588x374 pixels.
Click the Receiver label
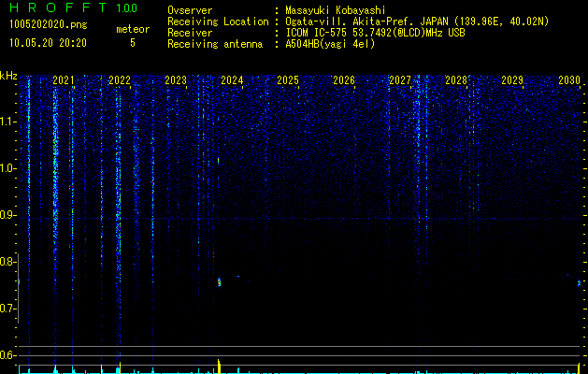point(190,33)
